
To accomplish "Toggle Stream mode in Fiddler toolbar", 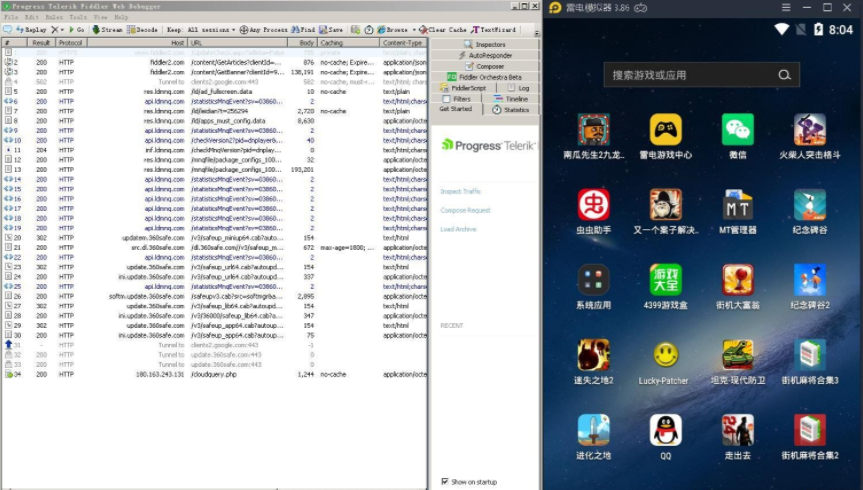I will click(107, 29).
